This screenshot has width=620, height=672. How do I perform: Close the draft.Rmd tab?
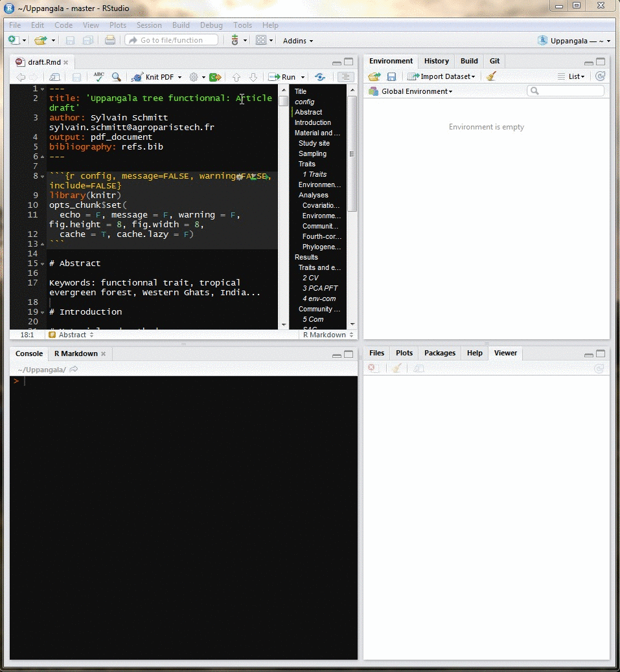[65, 63]
